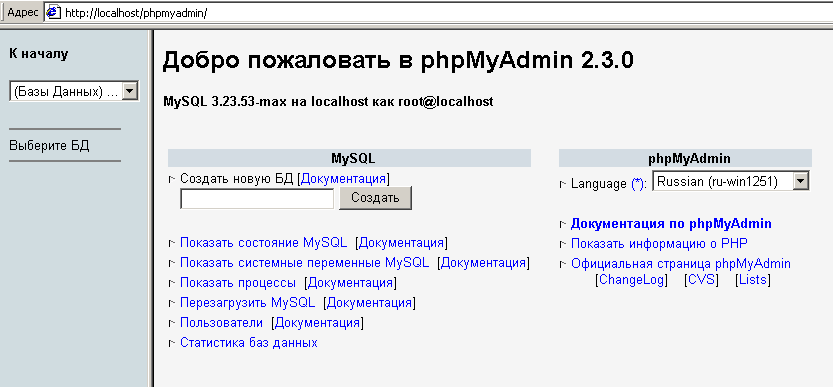The image size is (833, 387).
Task: Open Статистика баз данных link
Action: click(x=249, y=343)
